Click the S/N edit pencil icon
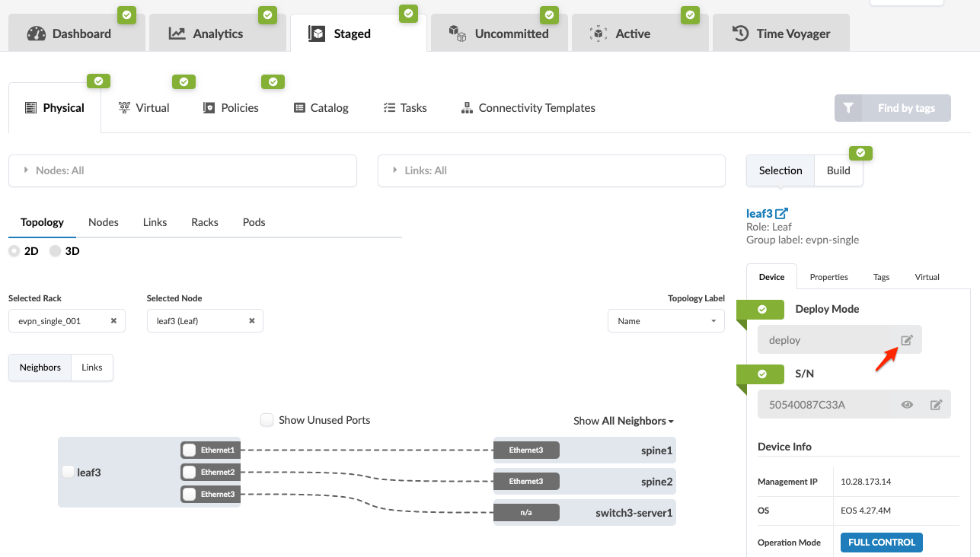Viewport: 980px width, 557px height. coord(936,405)
